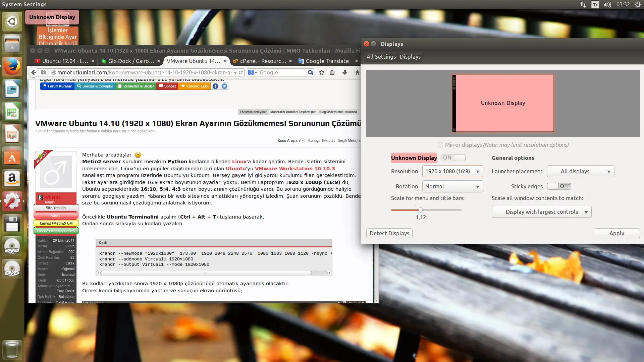Open Rotation Normal dropdown
The width and height of the screenshot is (644, 362).
(452, 186)
